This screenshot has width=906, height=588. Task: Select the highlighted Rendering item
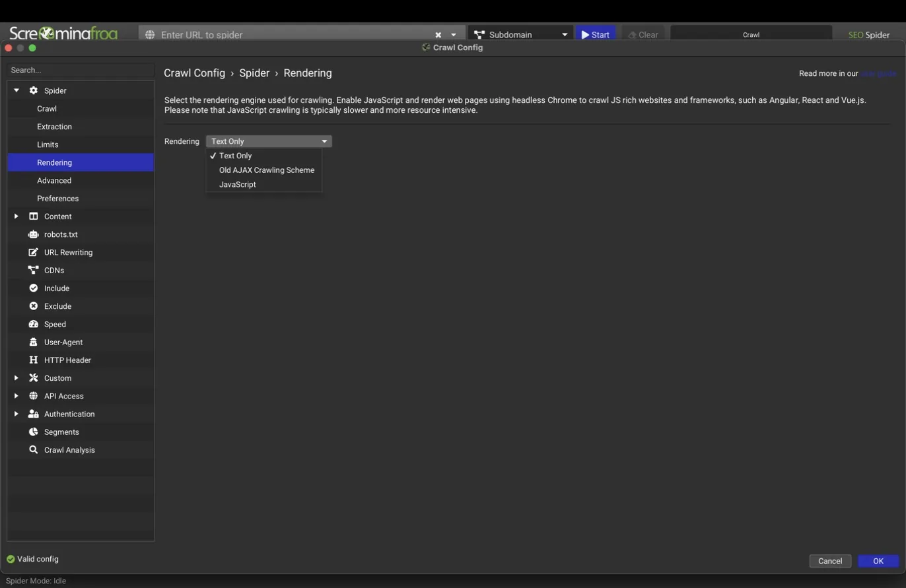point(81,162)
